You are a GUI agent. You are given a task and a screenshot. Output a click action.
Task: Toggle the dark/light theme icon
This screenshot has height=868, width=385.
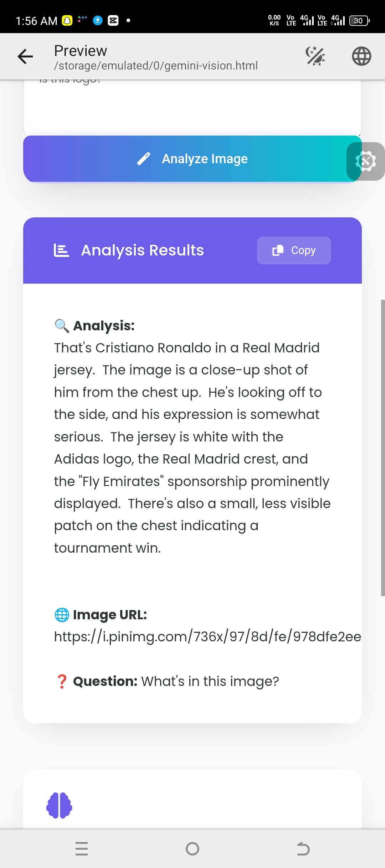click(x=315, y=56)
